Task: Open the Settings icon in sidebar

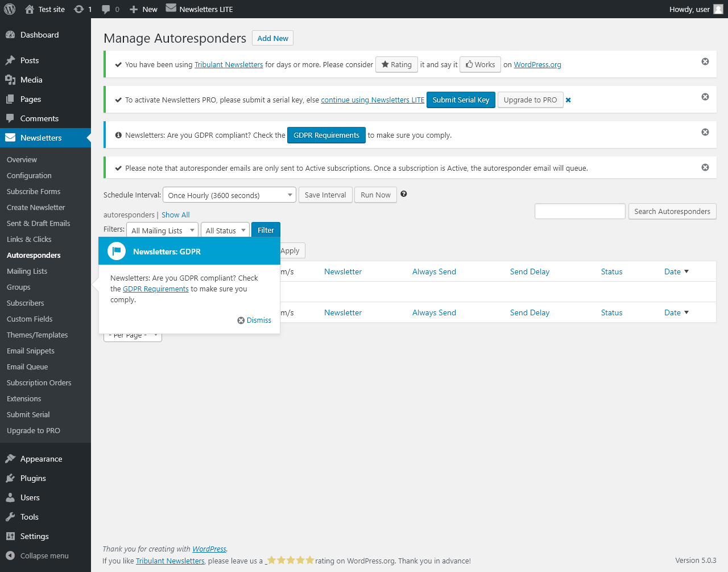Action: point(10,536)
